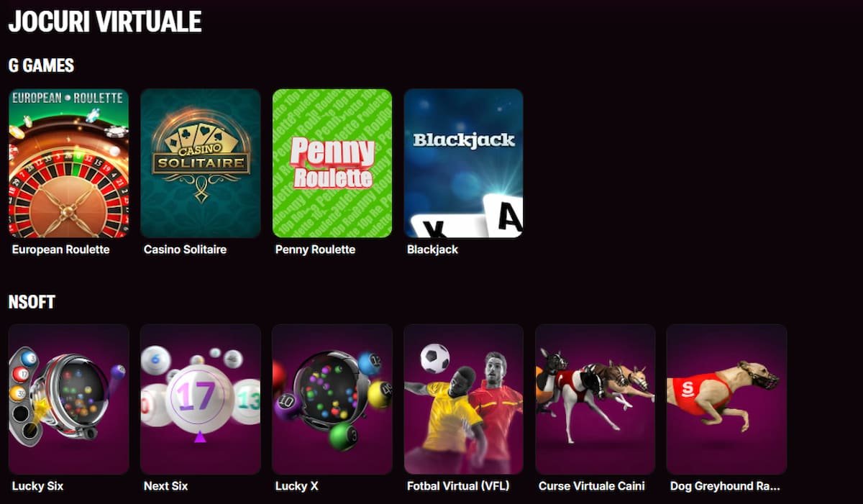Screen dimensions: 863x504
Task: Open the European Roulette game thumbnail
Action: (x=69, y=163)
